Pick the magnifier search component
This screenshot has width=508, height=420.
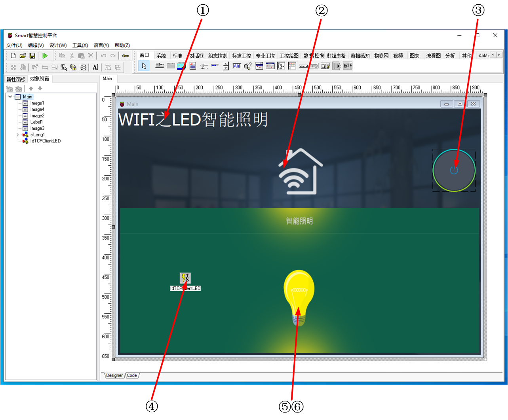pos(247,66)
